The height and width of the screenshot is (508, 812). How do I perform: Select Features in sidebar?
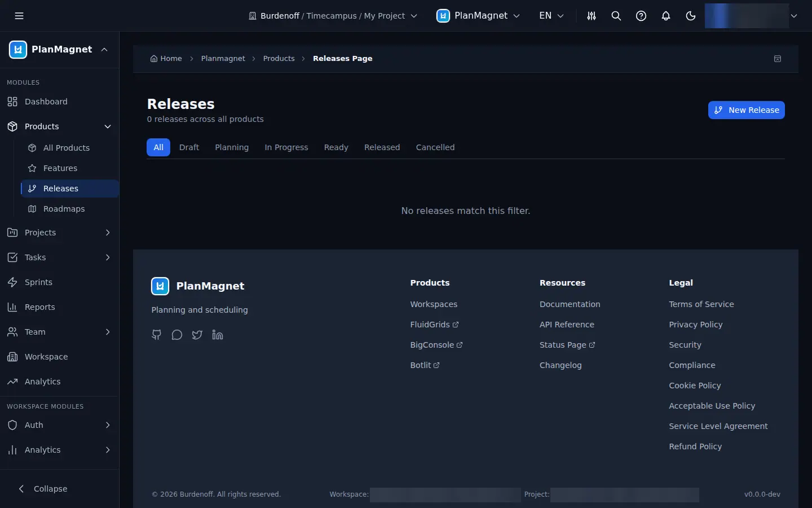(x=70, y=168)
